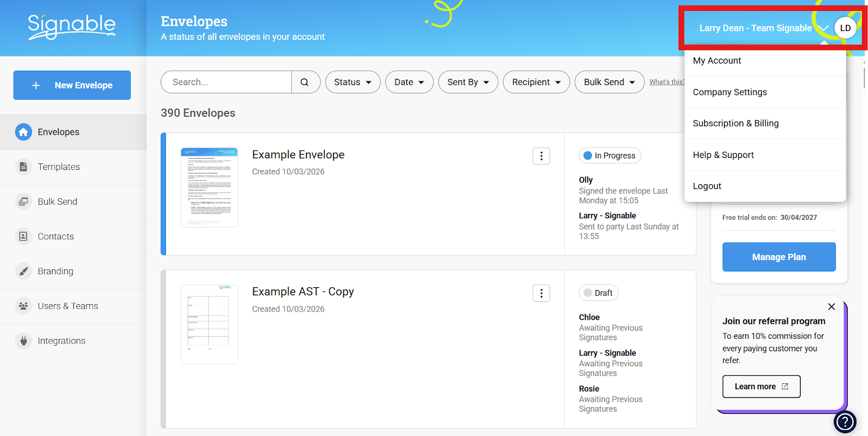This screenshot has width=868, height=436.
Task: Select My Account from the menu
Action: click(765, 61)
